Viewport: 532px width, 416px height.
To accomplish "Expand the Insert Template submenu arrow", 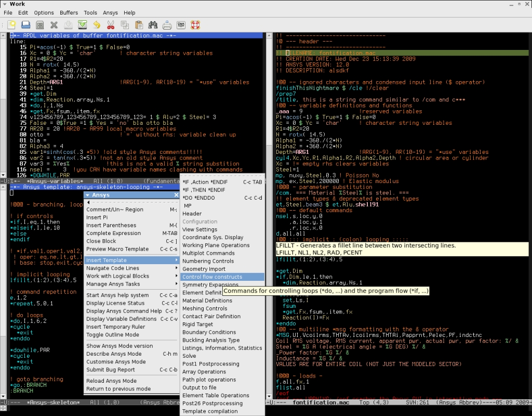I will tap(177, 260).
